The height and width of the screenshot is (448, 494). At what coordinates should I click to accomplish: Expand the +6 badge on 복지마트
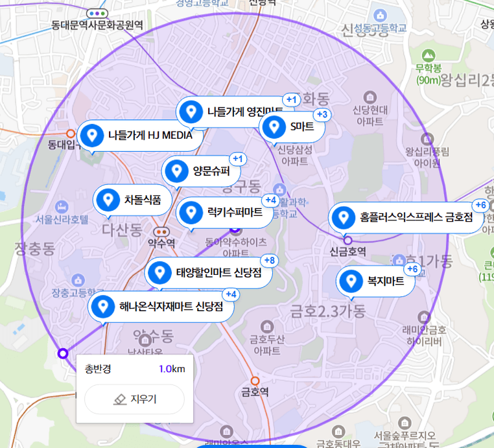[x=412, y=269]
